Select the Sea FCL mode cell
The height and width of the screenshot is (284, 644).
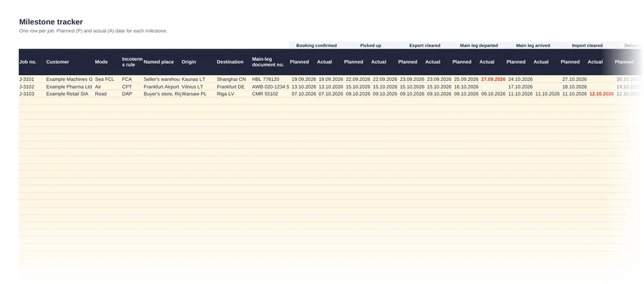coord(104,79)
